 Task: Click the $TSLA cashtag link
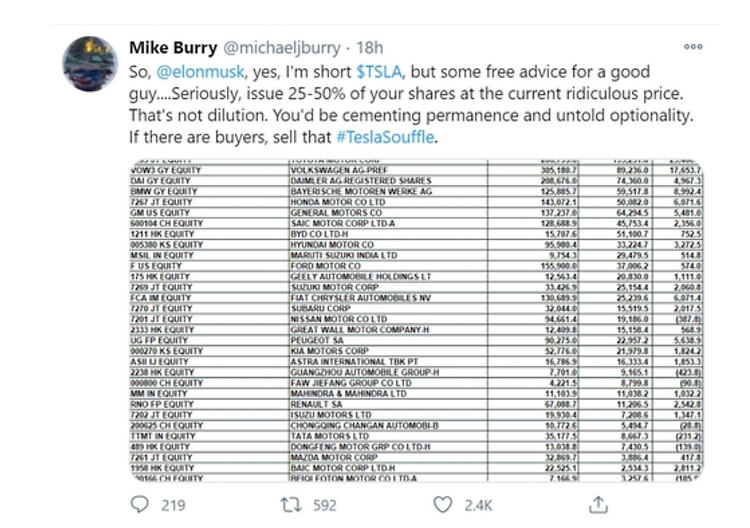[379, 72]
